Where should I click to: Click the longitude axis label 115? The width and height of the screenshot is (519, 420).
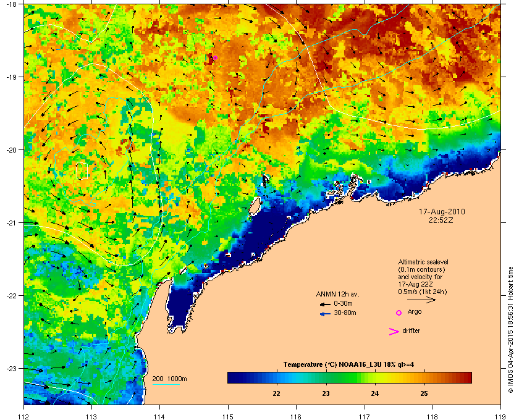pyautogui.click(x=228, y=417)
